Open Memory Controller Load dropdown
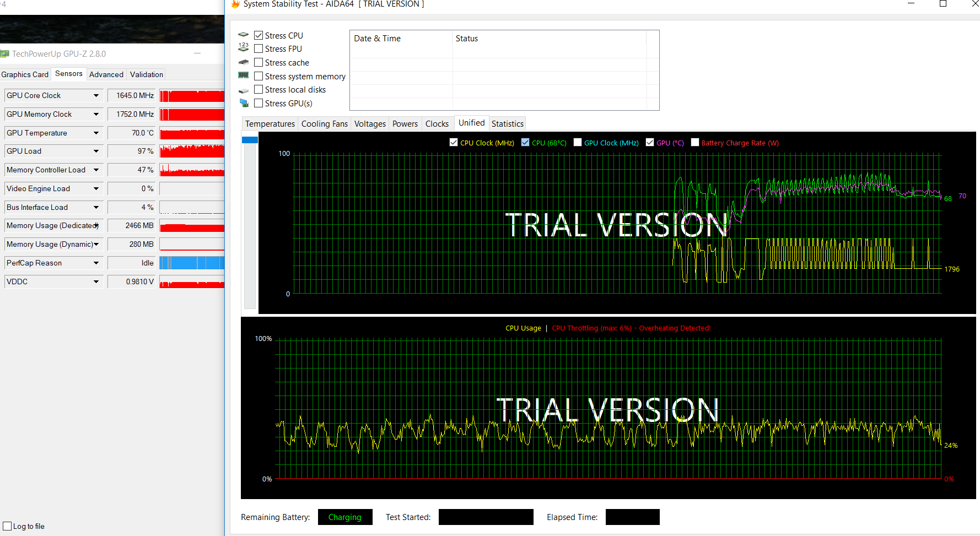 click(96, 170)
